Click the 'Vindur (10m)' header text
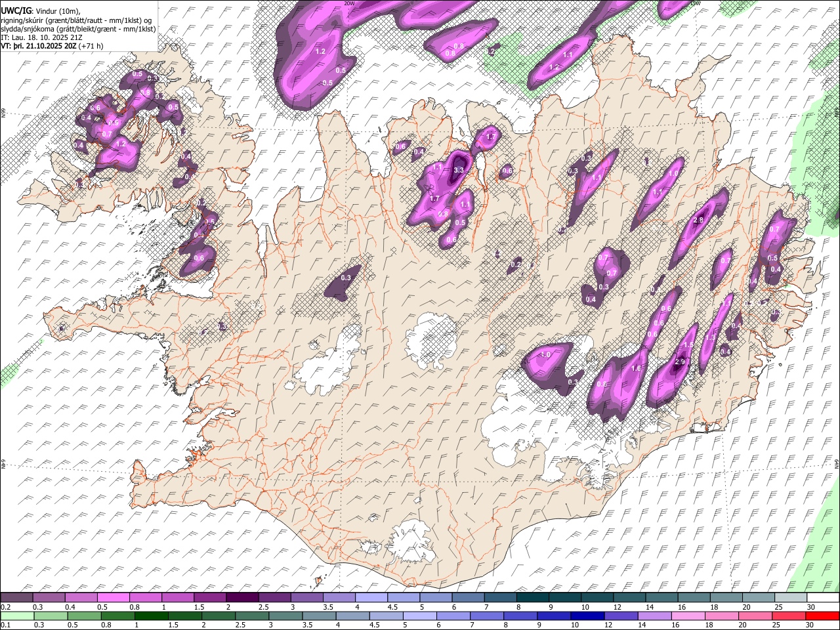 click(x=58, y=12)
